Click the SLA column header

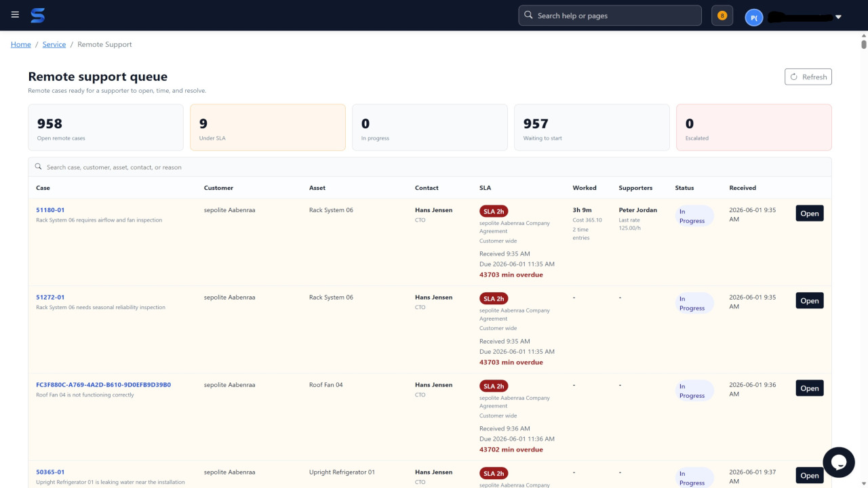click(x=485, y=188)
